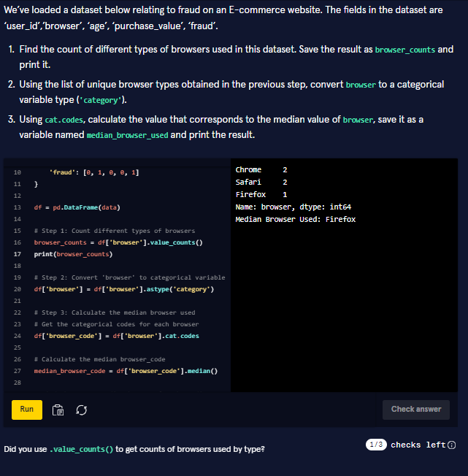The image size is (468, 476).
Task: Click the browser_counts term in instruction 1
Action: pos(405,50)
